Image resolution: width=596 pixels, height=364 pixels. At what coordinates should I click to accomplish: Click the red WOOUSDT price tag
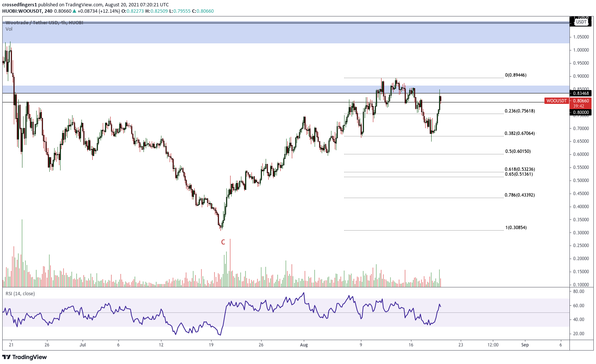click(x=557, y=101)
